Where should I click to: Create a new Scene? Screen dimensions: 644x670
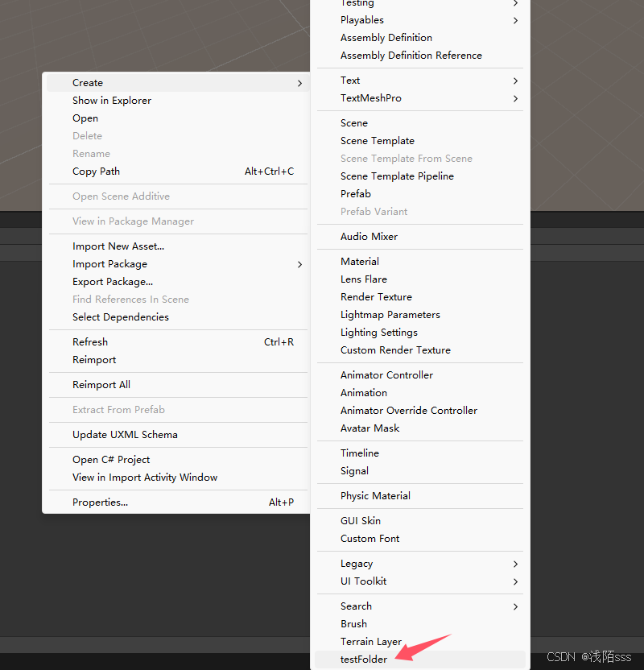[x=420, y=123]
